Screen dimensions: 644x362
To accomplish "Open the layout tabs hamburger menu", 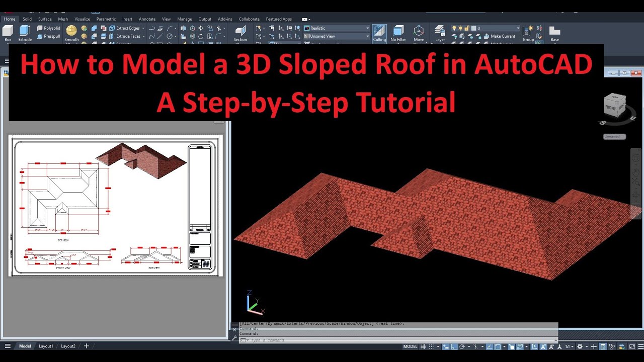I will [8, 346].
